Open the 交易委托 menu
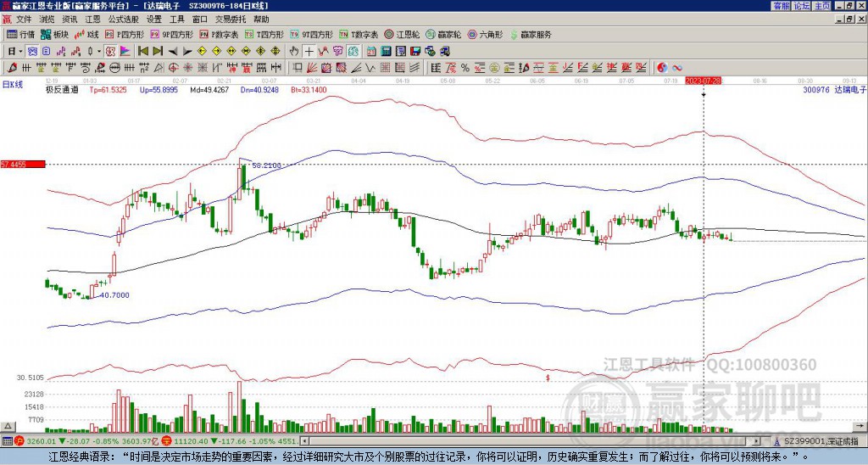This screenshot has width=868, height=465. click(x=231, y=20)
